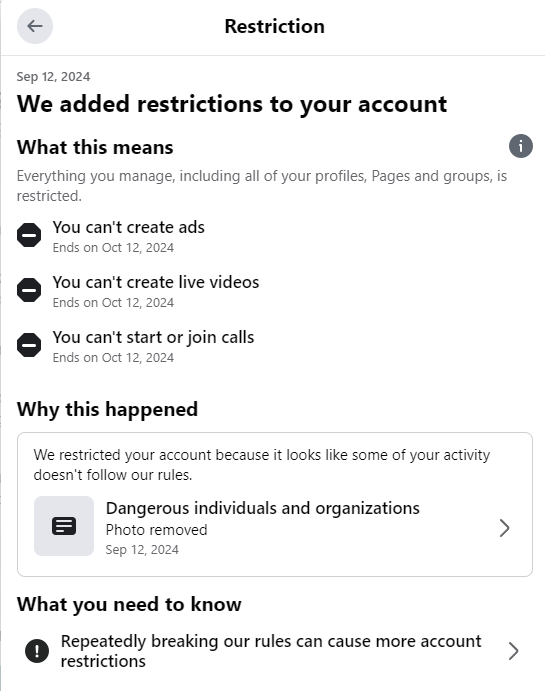Expand the Dangerous individuals row chevron
This screenshot has width=545, height=691.
[x=504, y=528]
